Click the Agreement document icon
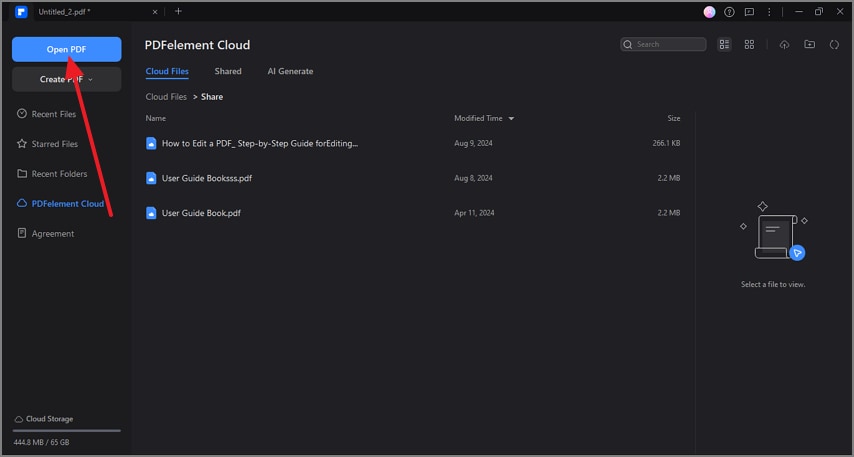The width and height of the screenshot is (854, 457). (x=22, y=233)
